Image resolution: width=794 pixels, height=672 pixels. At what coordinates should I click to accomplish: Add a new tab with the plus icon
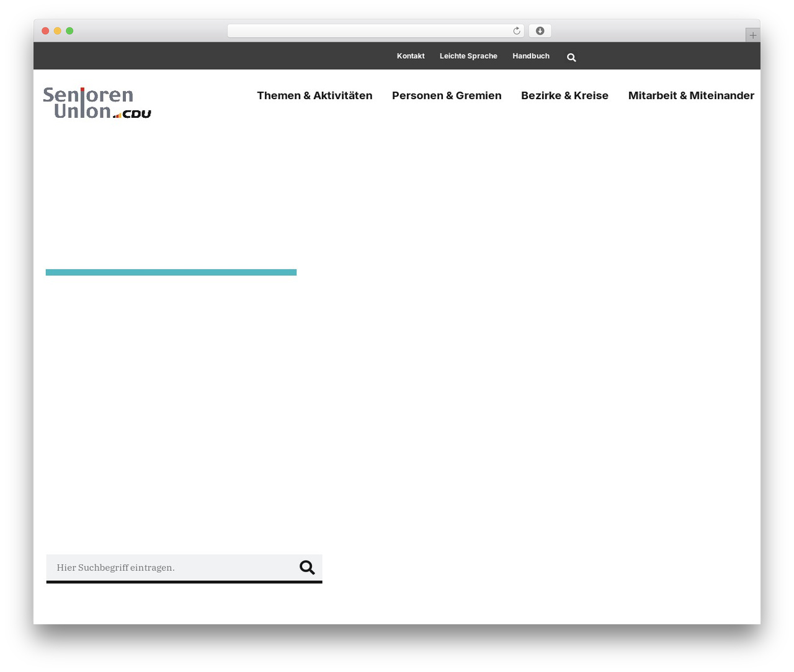tap(752, 35)
